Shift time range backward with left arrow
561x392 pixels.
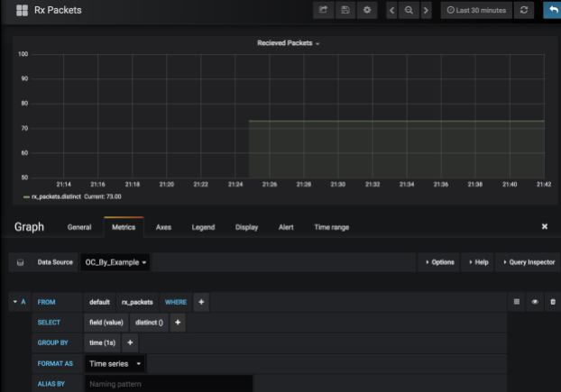pos(391,10)
